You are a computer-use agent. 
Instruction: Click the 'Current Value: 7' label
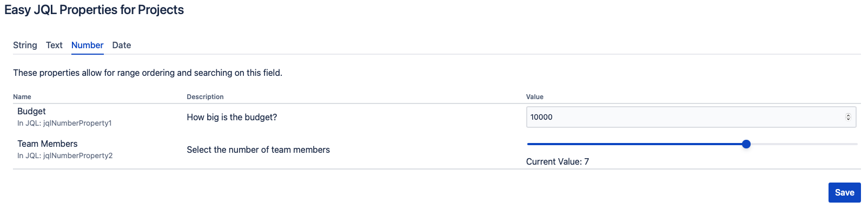pos(558,161)
